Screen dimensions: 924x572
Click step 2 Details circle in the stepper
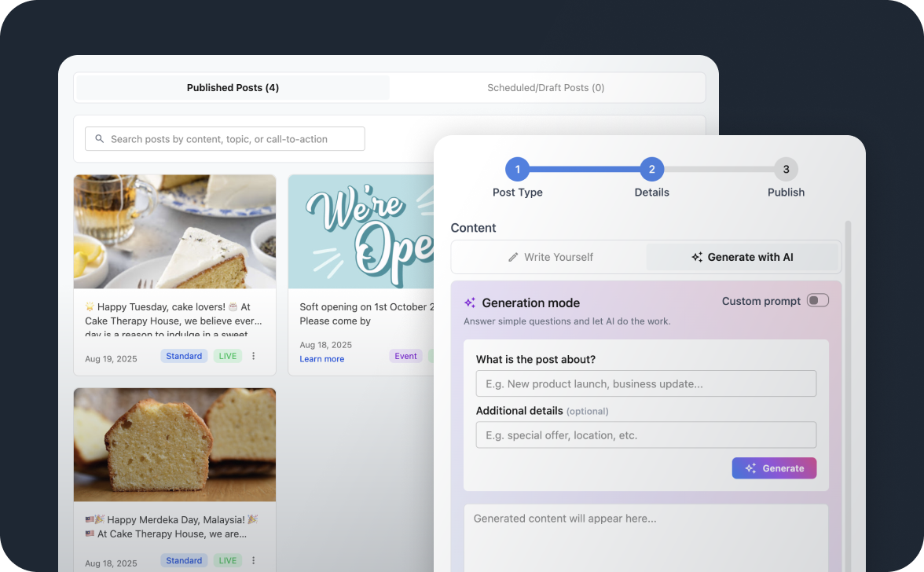[651, 169]
